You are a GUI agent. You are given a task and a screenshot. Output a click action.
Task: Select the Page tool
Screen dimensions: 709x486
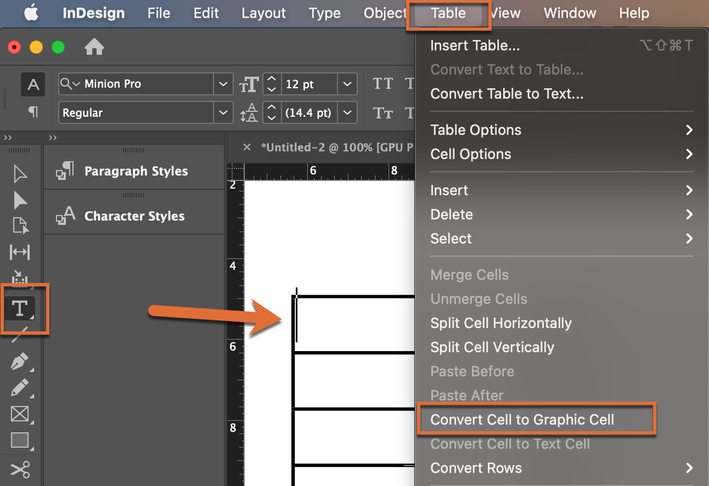[x=20, y=226]
